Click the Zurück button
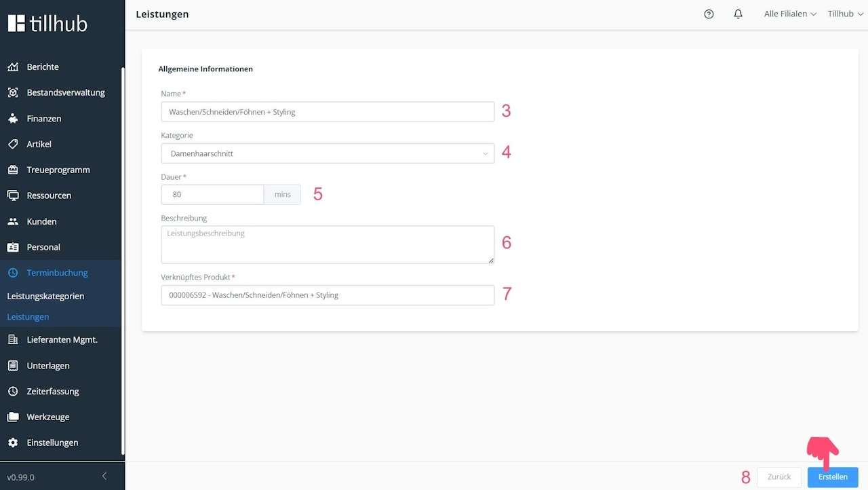The width and height of the screenshot is (868, 490). pyautogui.click(x=779, y=477)
